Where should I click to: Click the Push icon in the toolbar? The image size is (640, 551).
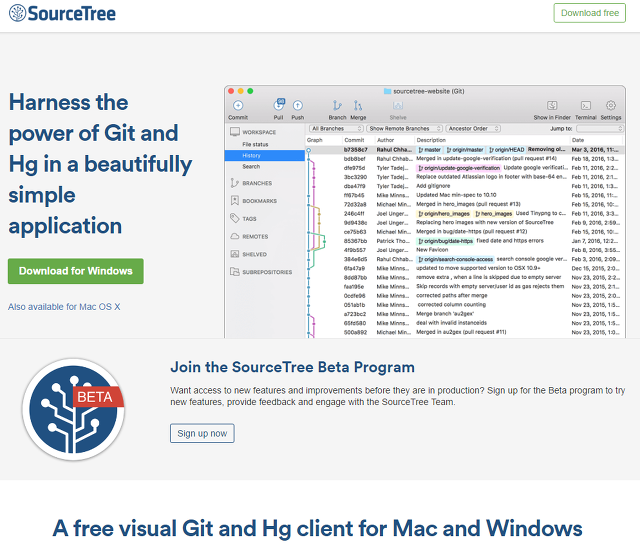click(x=298, y=106)
